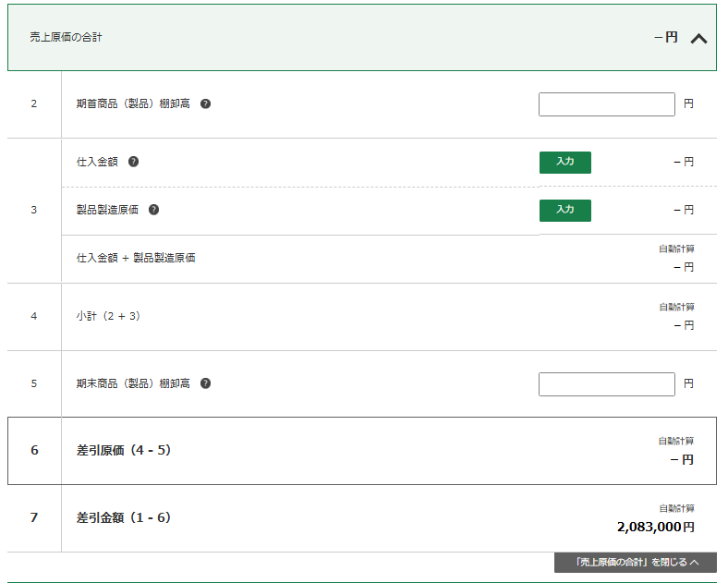Show help tooltip for 仕入金額
Viewport: 728px width, 583px height.
pos(133,162)
